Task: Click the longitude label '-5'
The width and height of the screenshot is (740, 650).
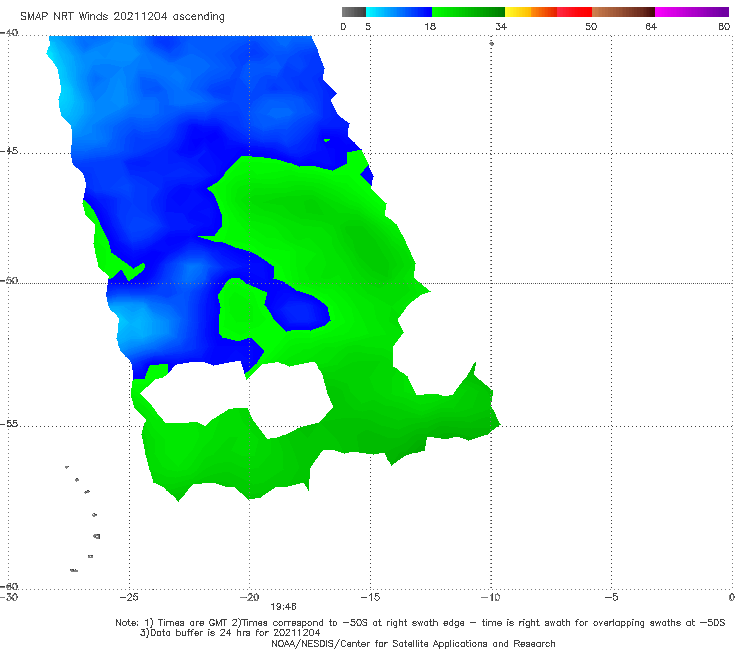Action: tap(612, 597)
